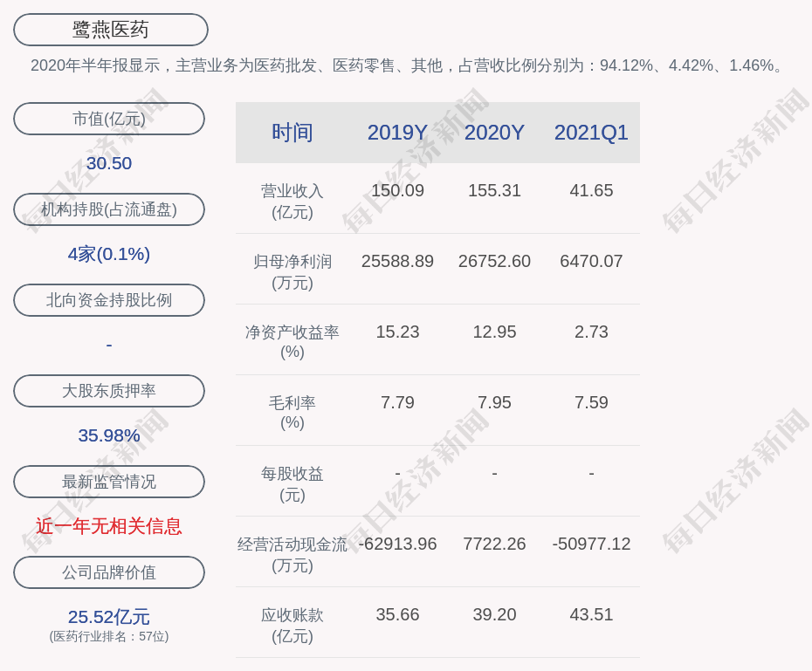Click the dash under 北向资金持股比例
The height and width of the screenshot is (671, 812).
tap(109, 345)
